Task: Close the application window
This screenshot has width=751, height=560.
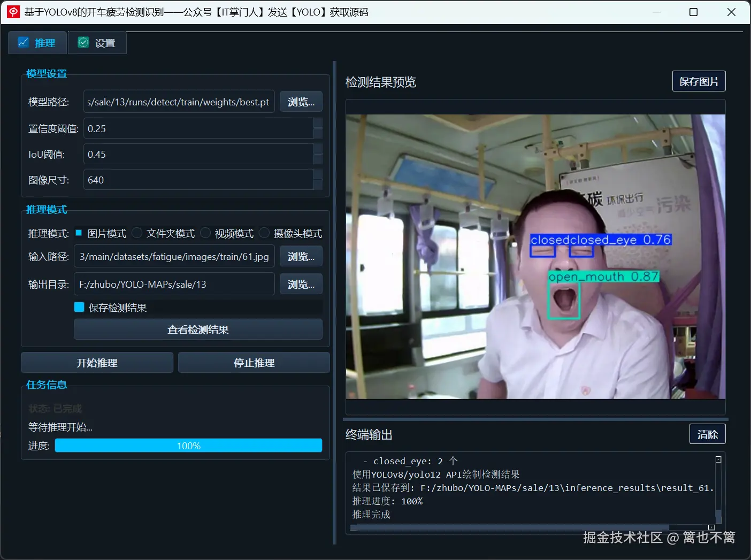Action: [x=731, y=12]
